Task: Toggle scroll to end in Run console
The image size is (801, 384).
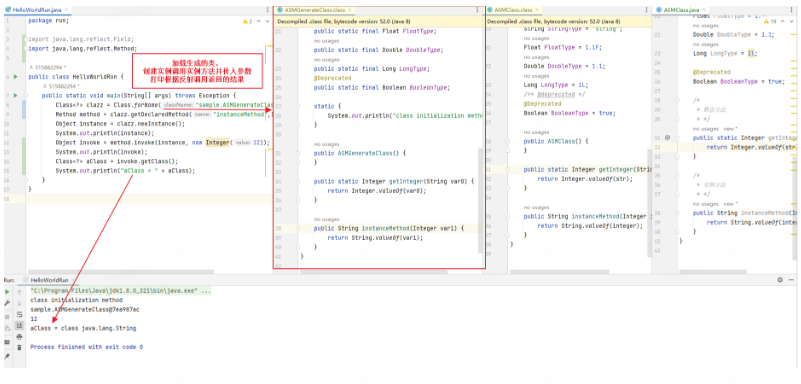Action: point(19,325)
